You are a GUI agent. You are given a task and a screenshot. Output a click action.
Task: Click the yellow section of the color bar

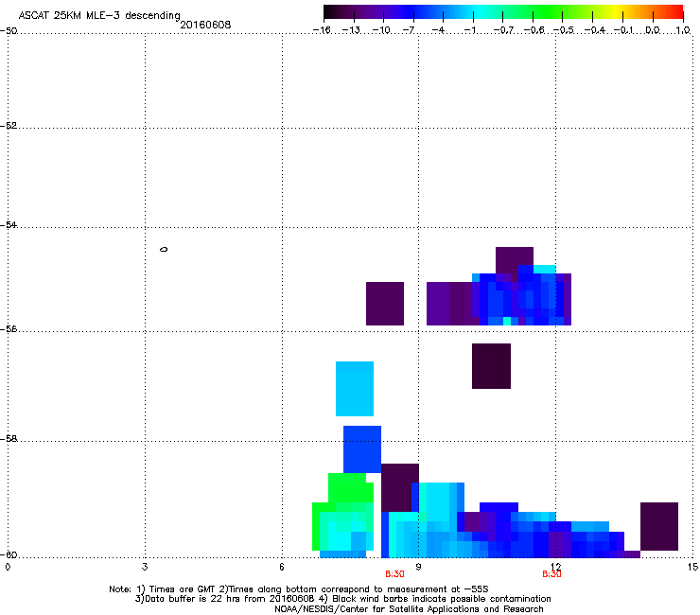click(614, 12)
